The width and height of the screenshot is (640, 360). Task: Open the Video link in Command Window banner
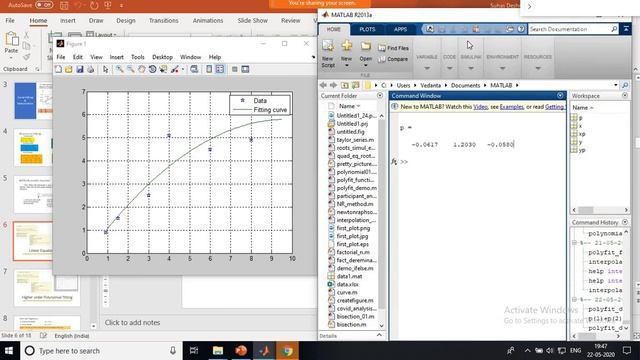[x=480, y=107]
